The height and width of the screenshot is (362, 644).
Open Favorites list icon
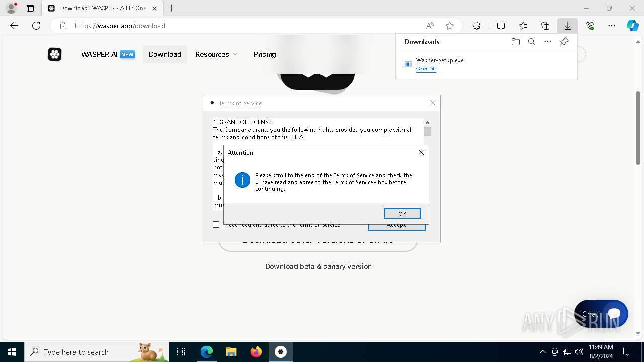pos(523,26)
